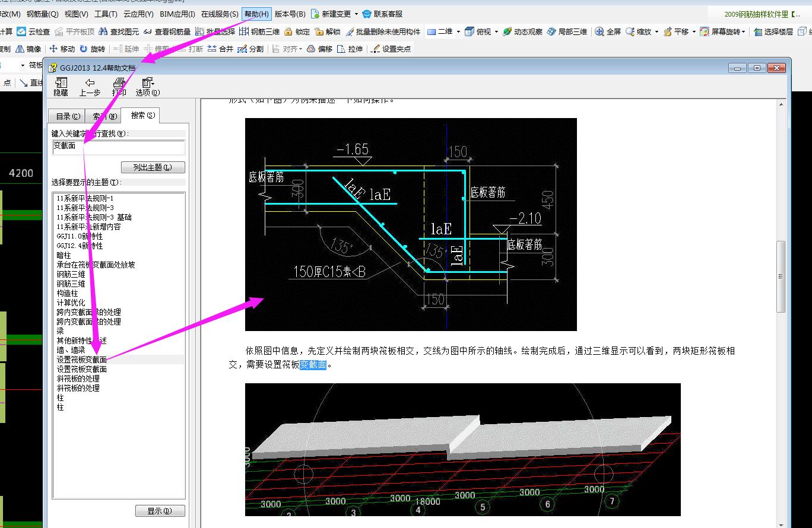The height and width of the screenshot is (528, 812).
Task: Click the 全屏 full screen icon
Action: click(608, 31)
